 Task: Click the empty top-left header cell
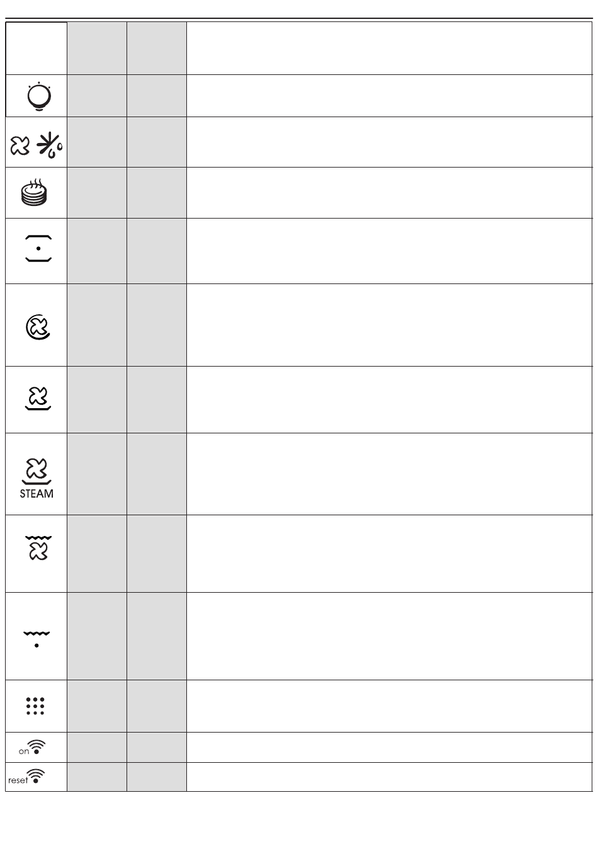click(37, 49)
